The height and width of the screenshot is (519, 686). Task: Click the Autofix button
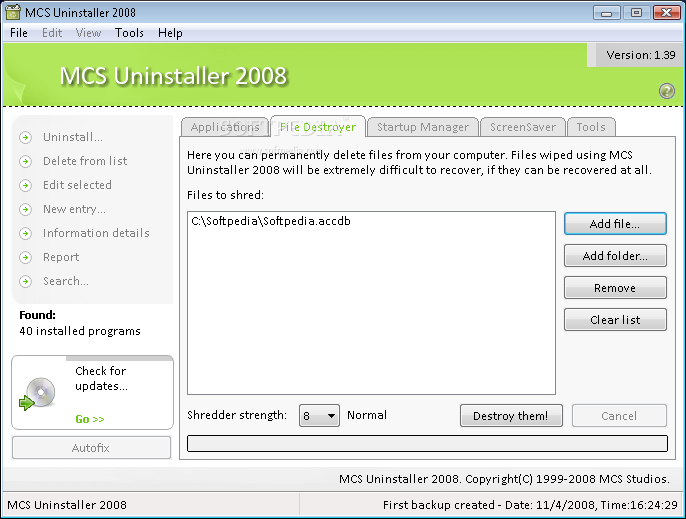click(91, 448)
